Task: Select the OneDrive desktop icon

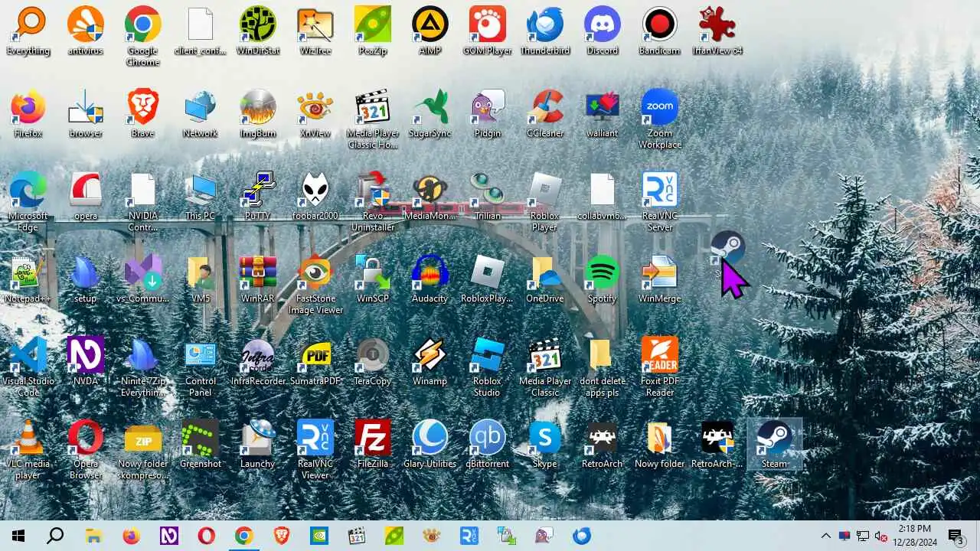Action: (545, 279)
